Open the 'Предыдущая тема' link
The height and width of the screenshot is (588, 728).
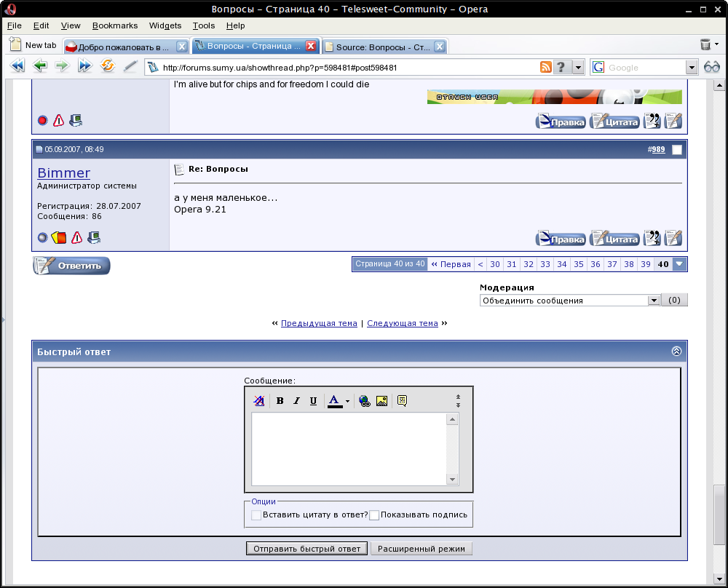(319, 323)
